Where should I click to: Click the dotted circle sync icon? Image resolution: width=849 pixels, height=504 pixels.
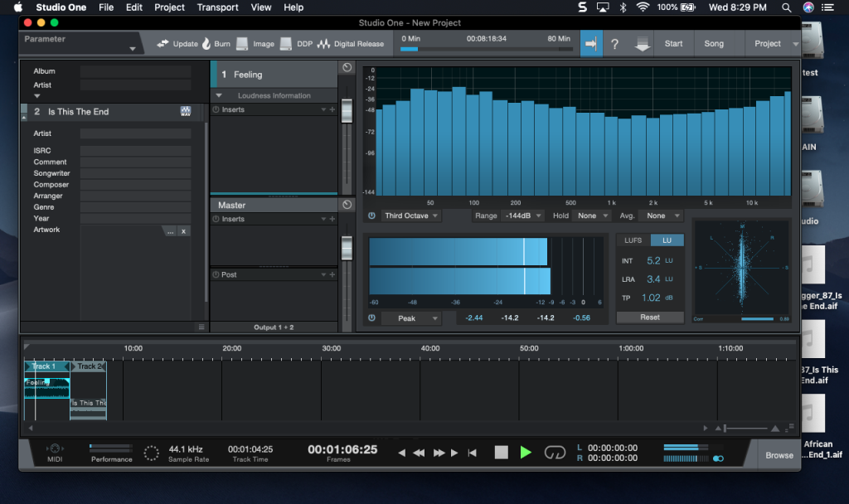151,453
